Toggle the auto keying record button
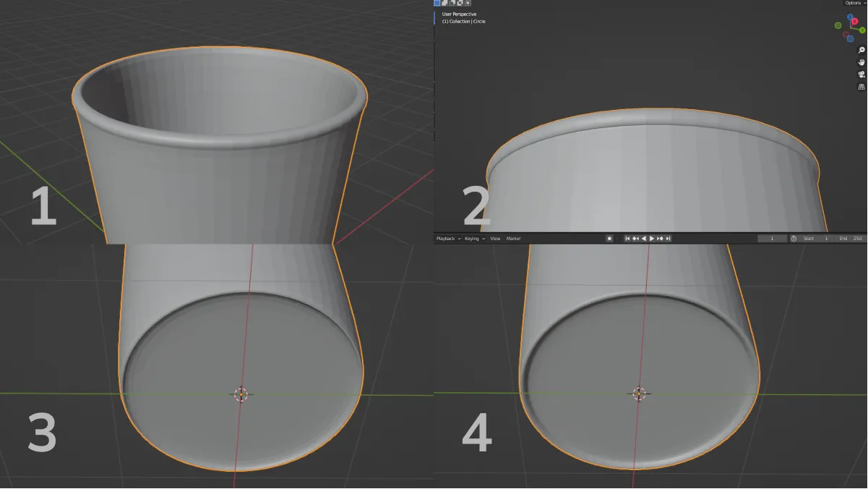 609,239
